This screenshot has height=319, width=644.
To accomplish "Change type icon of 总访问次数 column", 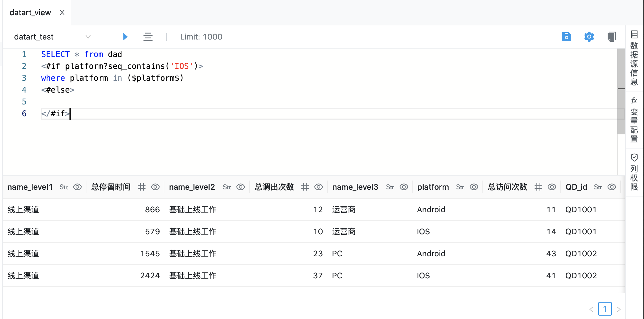I will (538, 187).
